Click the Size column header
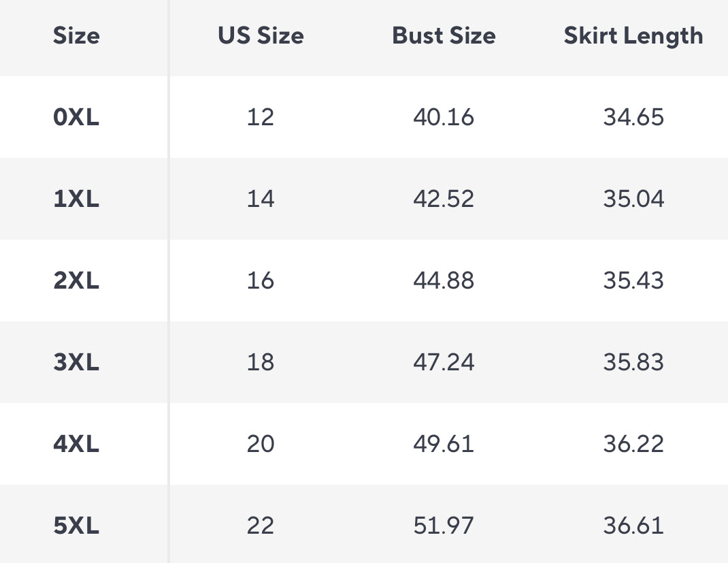This screenshot has height=563, width=728. tap(76, 36)
